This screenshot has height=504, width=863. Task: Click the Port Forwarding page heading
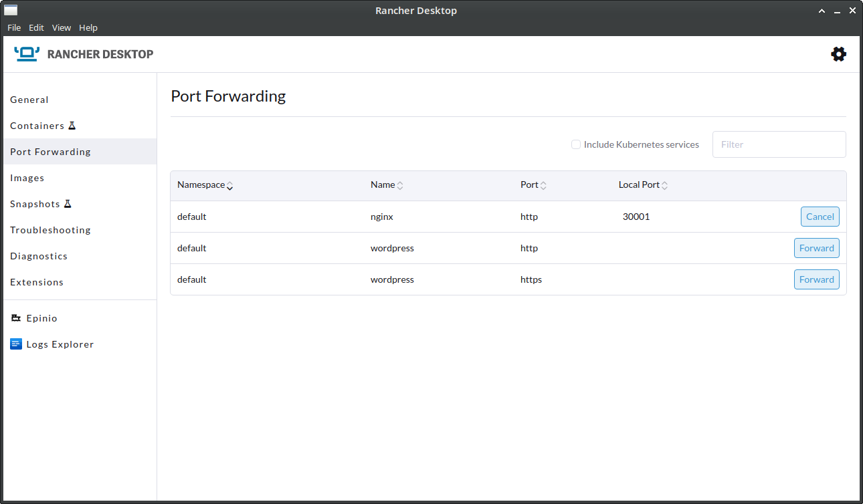click(228, 96)
